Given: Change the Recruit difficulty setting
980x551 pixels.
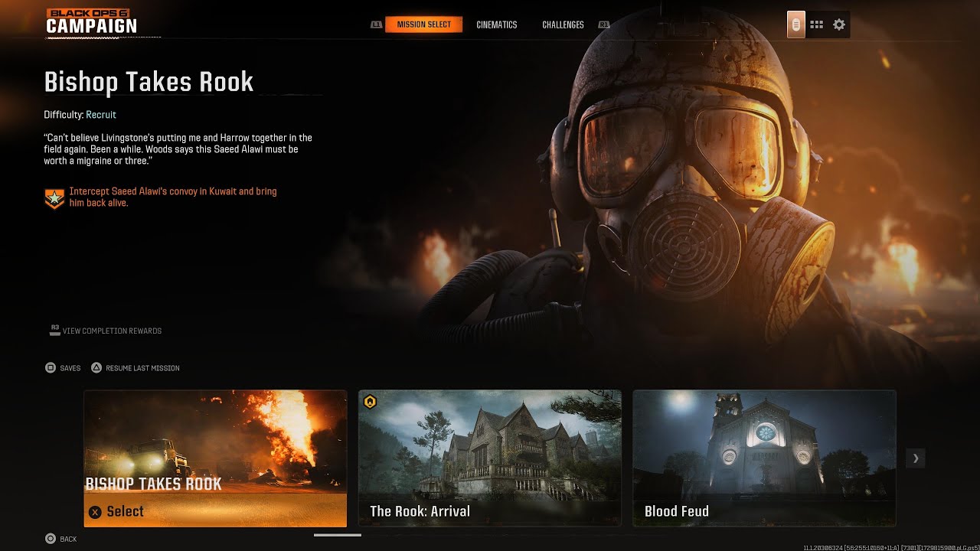Looking at the screenshot, I should click(101, 115).
